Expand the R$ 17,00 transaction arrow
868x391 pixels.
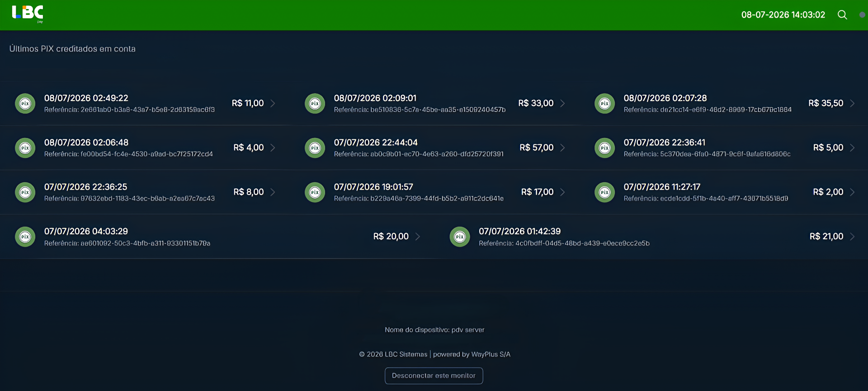tap(562, 192)
